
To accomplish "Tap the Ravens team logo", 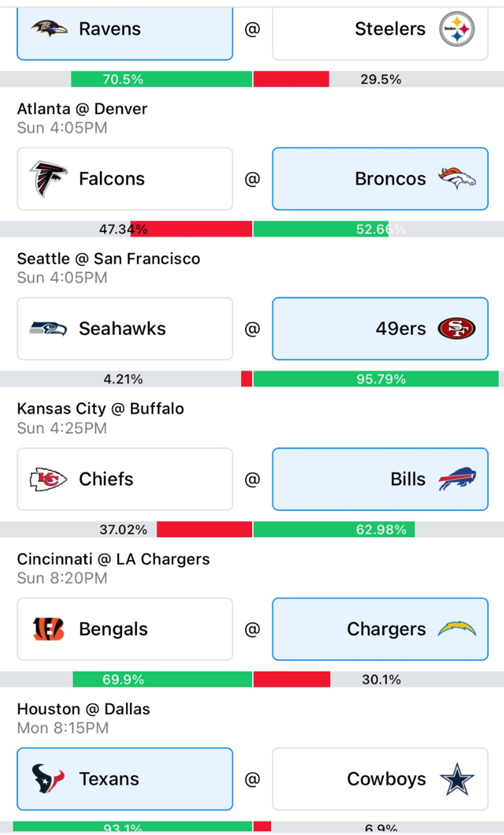I will click(49, 29).
